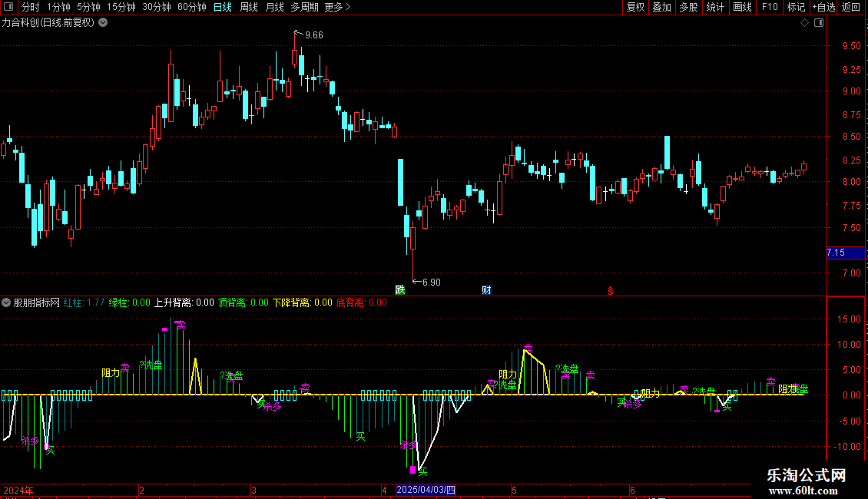Screen dimensions: 868x499
Task: Click the 红柱: 1.77 value
Action: [x=84, y=302]
